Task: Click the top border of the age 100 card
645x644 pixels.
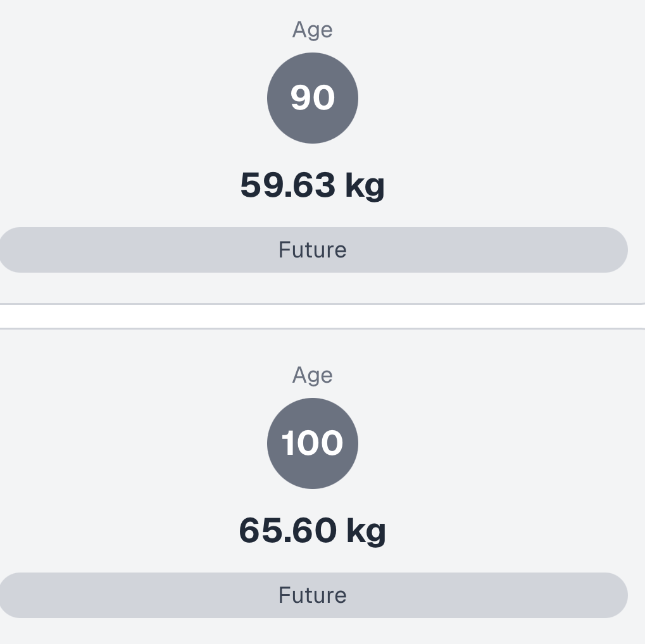Action: (x=322, y=329)
